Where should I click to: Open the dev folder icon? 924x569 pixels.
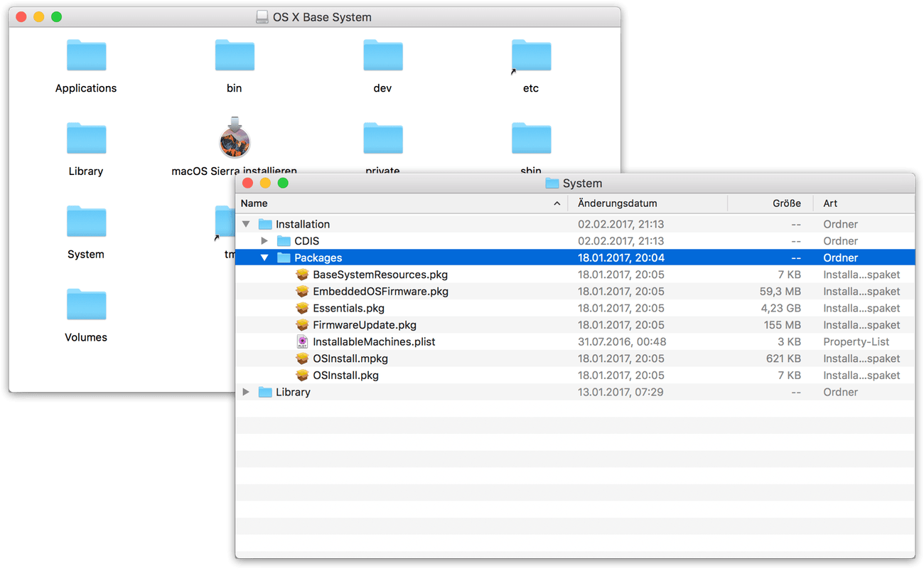[x=382, y=55]
